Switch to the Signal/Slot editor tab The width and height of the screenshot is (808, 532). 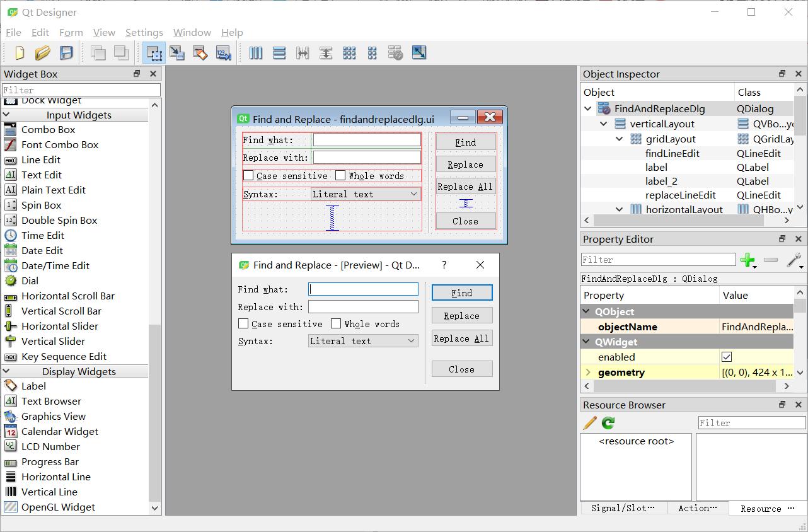point(623,508)
